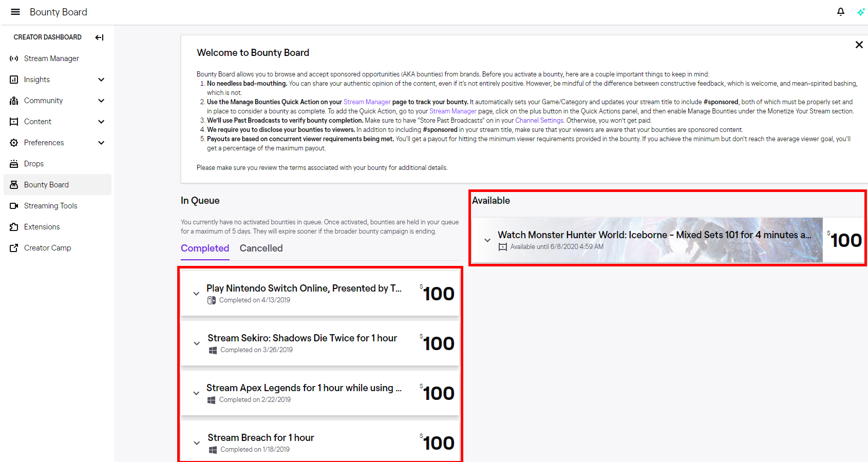Image resolution: width=868 pixels, height=462 pixels.
Task: Click the Drops gift icon
Action: click(14, 164)
